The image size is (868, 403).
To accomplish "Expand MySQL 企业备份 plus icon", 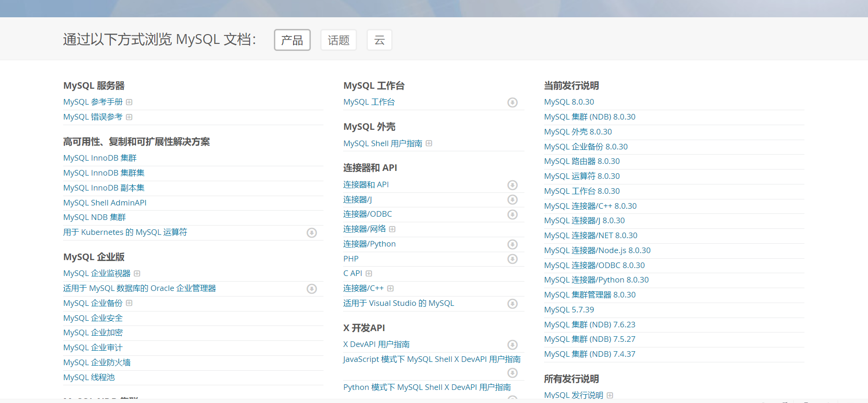I will click(129, 303).
